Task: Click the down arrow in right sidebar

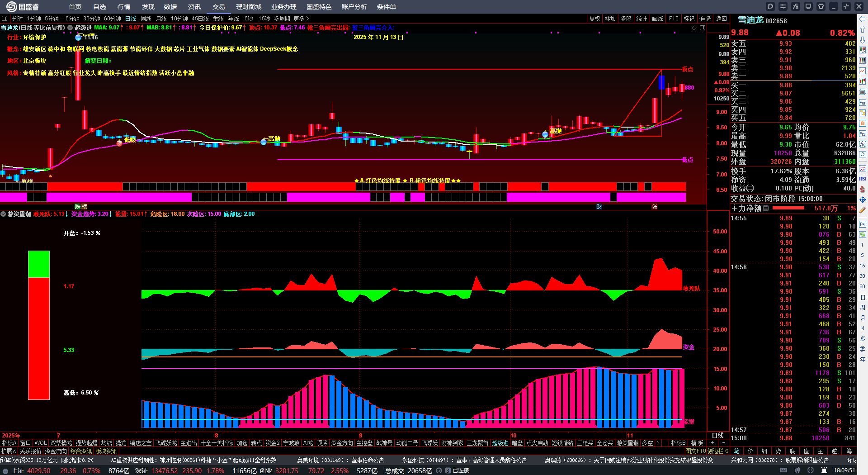Action: point(863,40)
